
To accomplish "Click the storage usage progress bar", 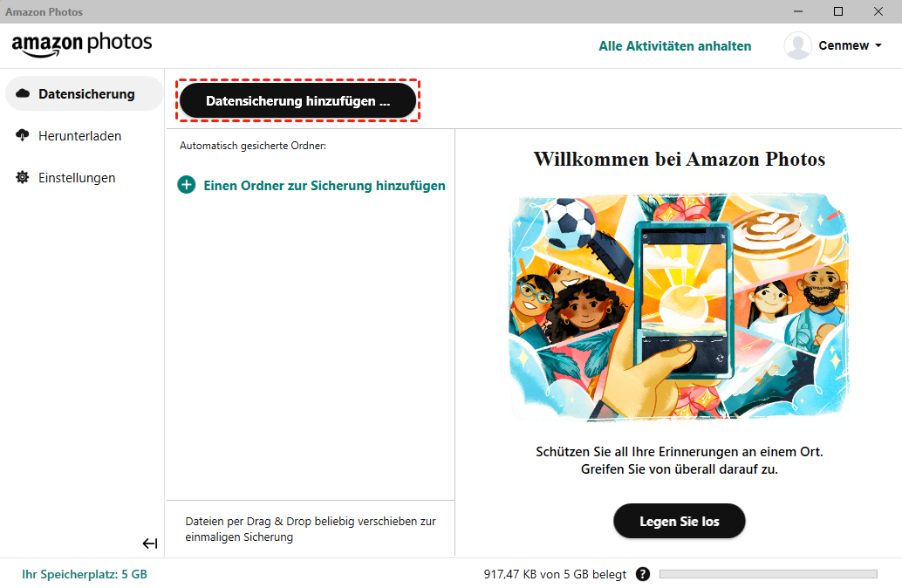I will pyautogui.click(x=769, y=574).
